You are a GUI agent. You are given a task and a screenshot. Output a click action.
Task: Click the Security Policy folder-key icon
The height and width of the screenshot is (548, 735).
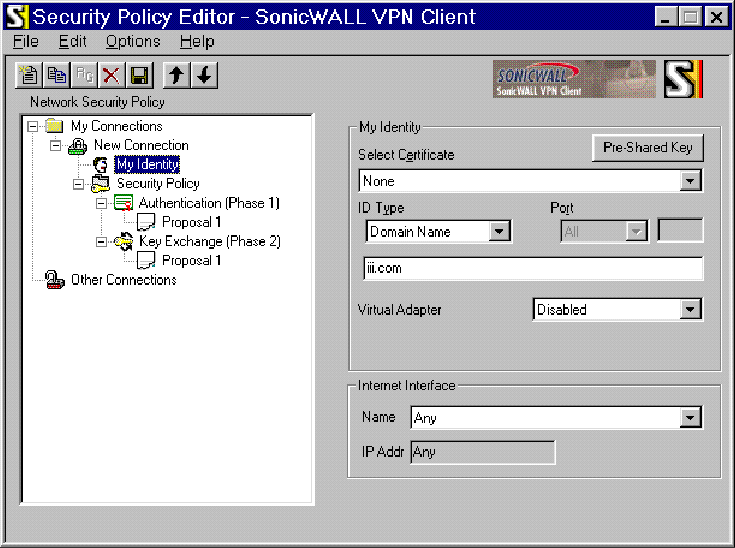point(100,184)
